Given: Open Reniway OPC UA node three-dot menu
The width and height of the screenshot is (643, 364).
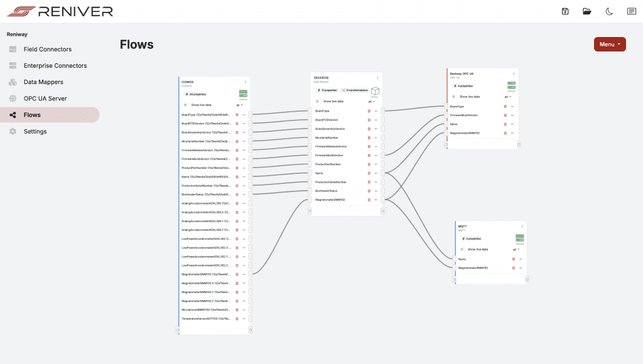Looking at the screenshot, I should click(514, 74).
